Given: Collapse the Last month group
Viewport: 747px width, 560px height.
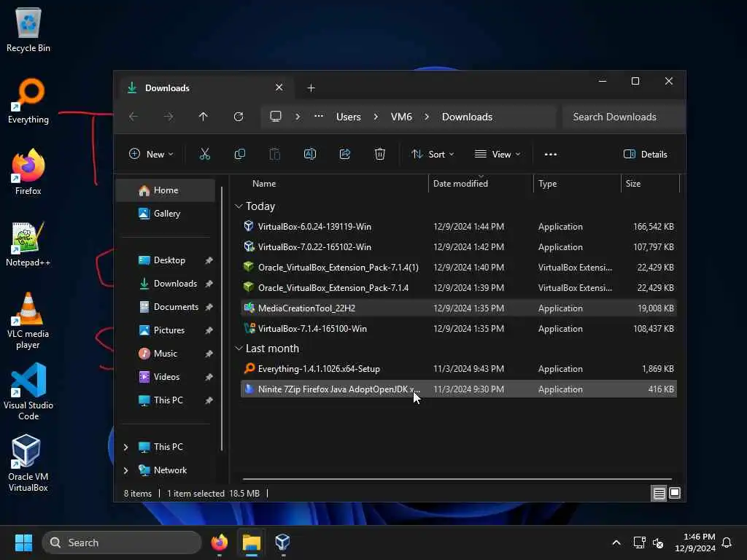Looking at the screenshot, I should click(x=239, y=349).
